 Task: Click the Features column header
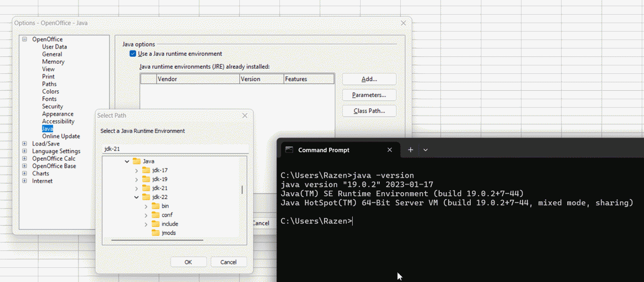tap(309, 79)
